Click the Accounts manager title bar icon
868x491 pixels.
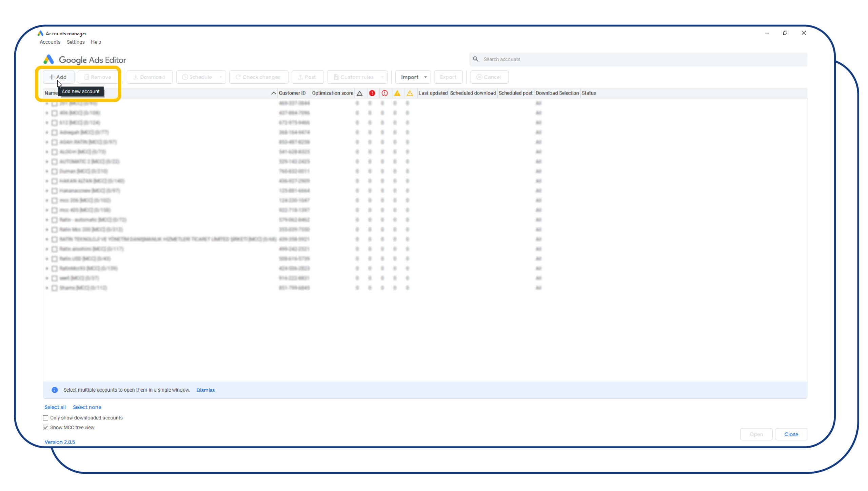click(x=40, y=33)
